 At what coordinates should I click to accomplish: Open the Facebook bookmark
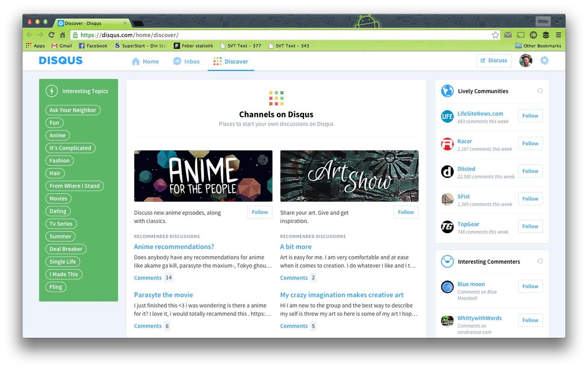[93, 46]
